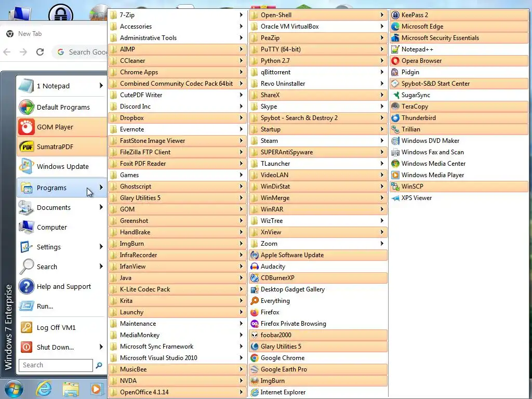This screenshot has width=532, height=399.
Task: Launch Opera Browser
Action: pos(459,61)
